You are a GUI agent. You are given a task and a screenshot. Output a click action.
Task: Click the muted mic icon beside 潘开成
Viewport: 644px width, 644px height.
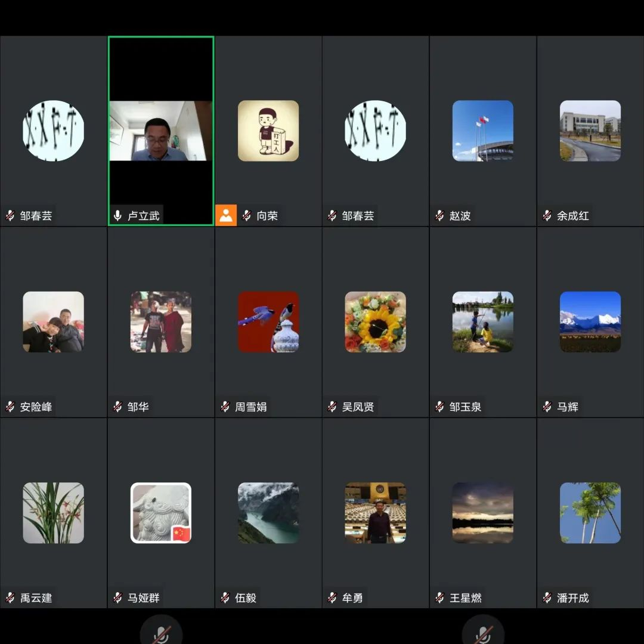click(x=547, y=597)
